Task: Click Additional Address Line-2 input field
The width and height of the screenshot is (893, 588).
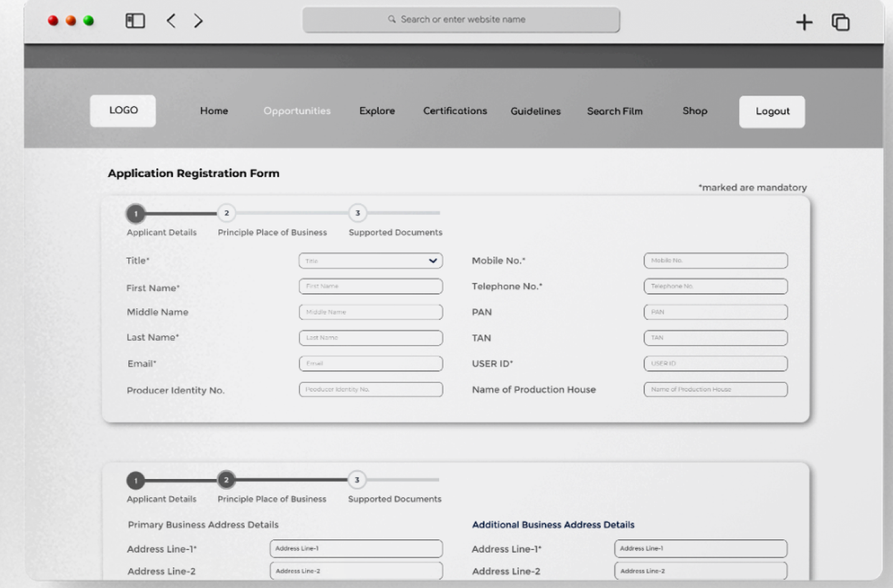Action: coord(701,571)
